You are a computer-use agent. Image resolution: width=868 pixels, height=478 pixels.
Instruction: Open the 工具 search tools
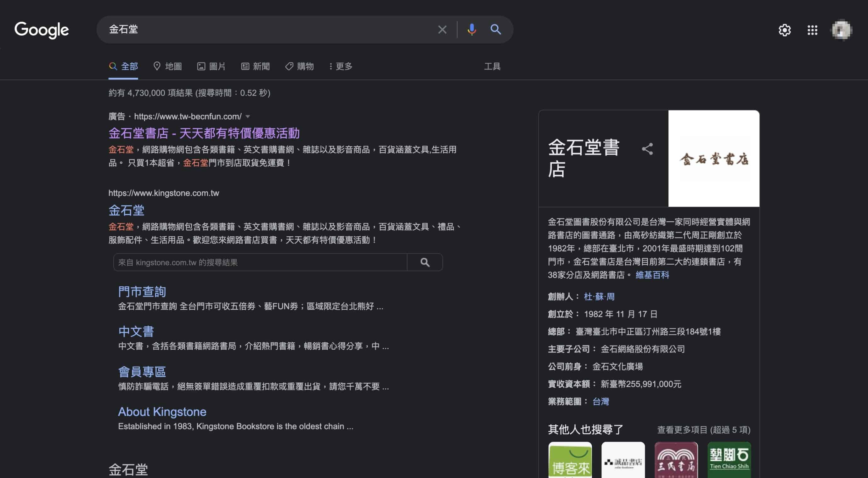tap(492, 66)
